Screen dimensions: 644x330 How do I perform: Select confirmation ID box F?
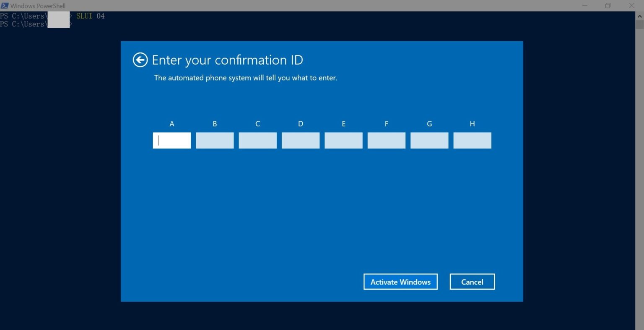pyautogui.click(x=386, y=140)
